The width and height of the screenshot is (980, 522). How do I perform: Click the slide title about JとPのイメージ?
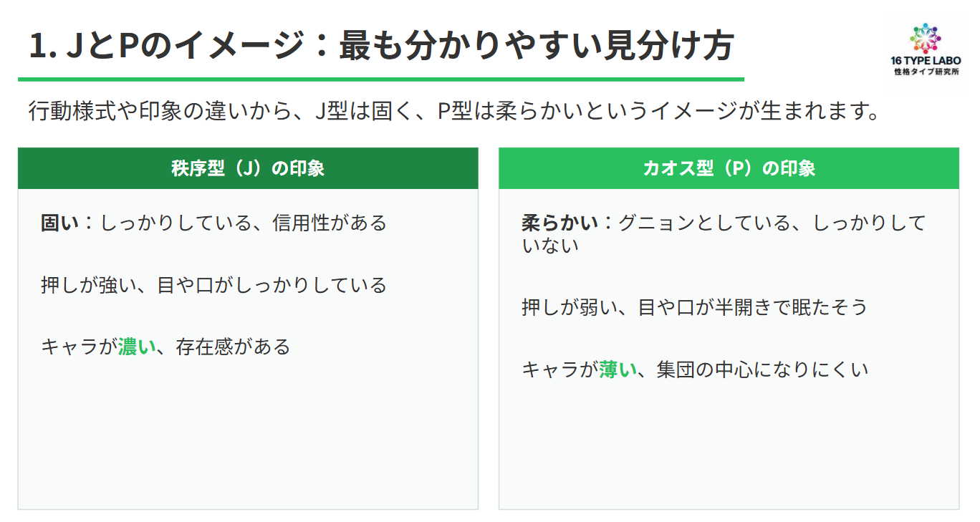click(381, 47)
